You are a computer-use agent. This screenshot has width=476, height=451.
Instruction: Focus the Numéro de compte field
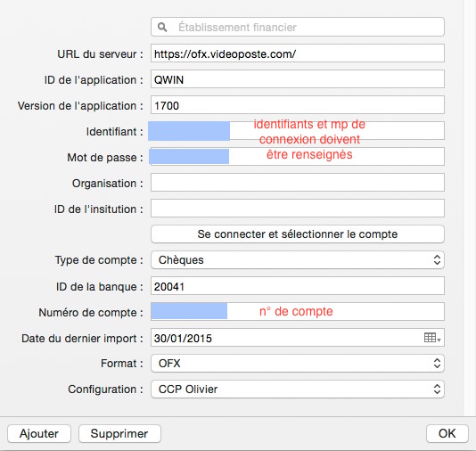tap(298, 312)
